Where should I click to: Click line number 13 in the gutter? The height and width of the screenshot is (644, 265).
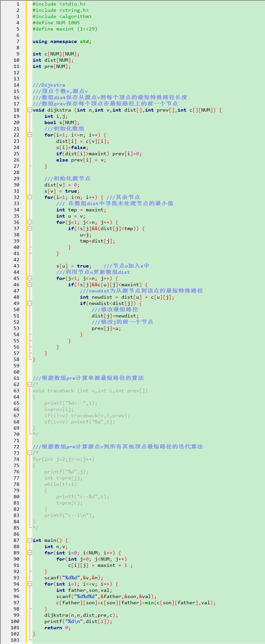click(16, 79)
